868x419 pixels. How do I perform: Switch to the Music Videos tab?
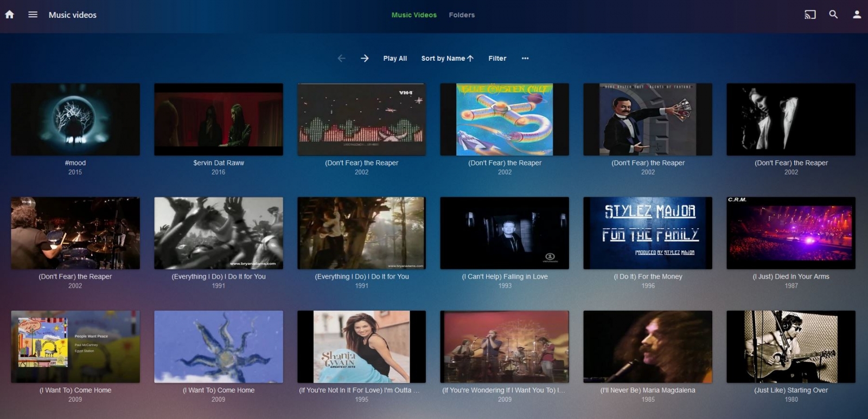414,15
